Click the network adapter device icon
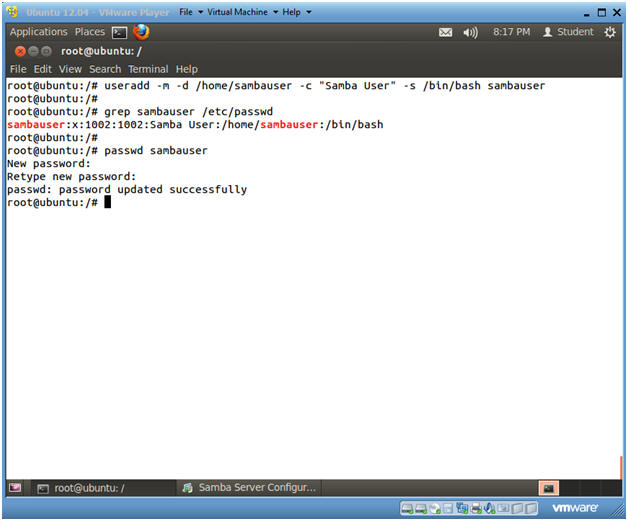Screen dimensions: 628x521 coord(462,508)
